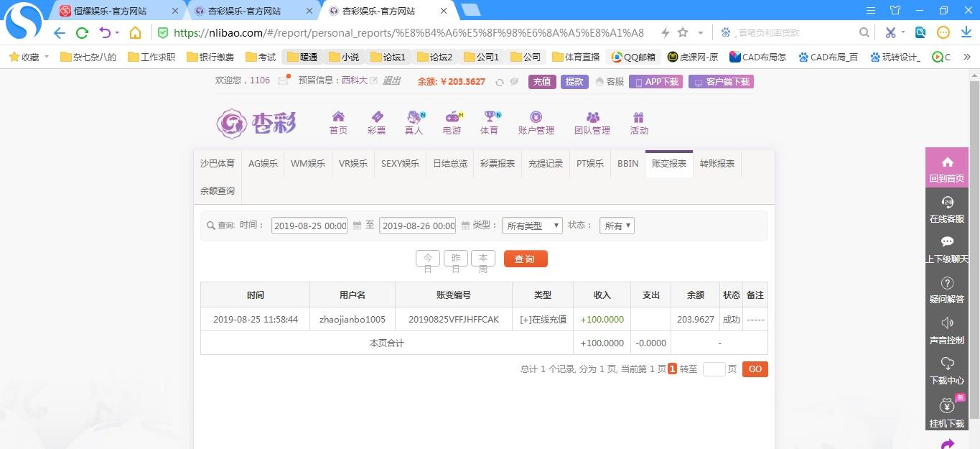Open the mail envelope notification icon
980x449 pixels.
283,80
